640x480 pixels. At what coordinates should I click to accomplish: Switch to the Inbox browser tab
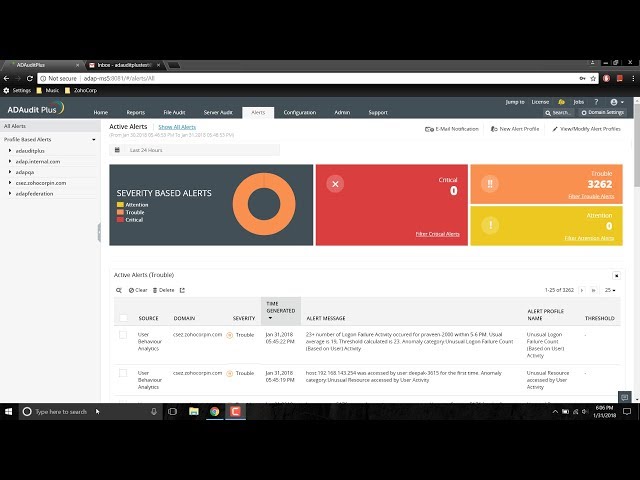[124, 65]
